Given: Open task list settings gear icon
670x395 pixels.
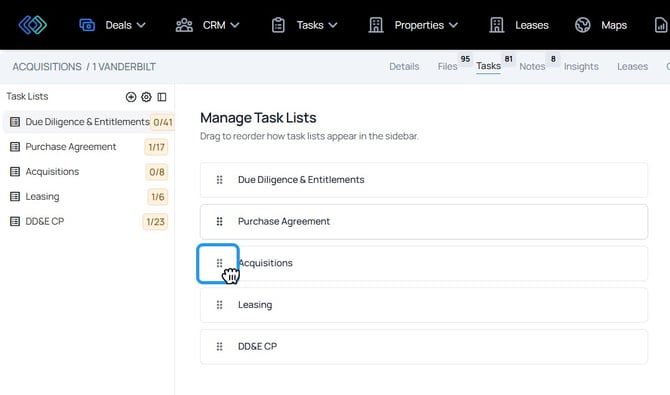Looking at the screenshot, I should pyautogui.click(x=146, y=97).
